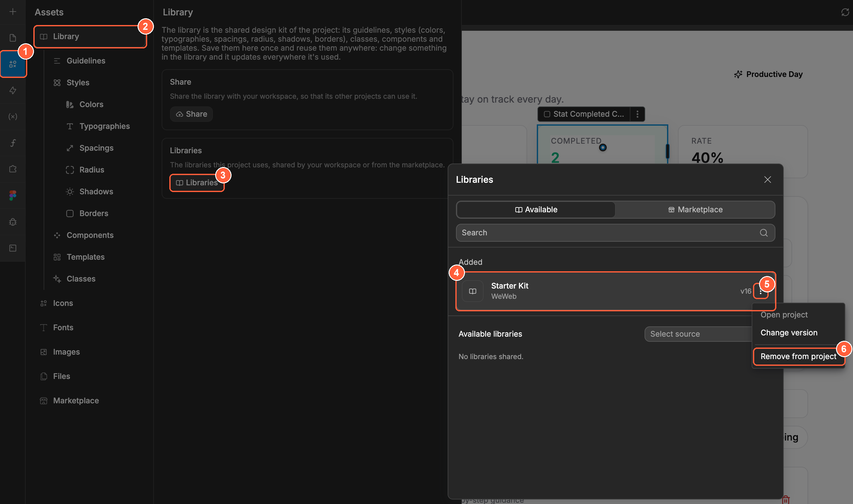
Task: Click the Starter Kit book icon
Action: coord(473,291)
